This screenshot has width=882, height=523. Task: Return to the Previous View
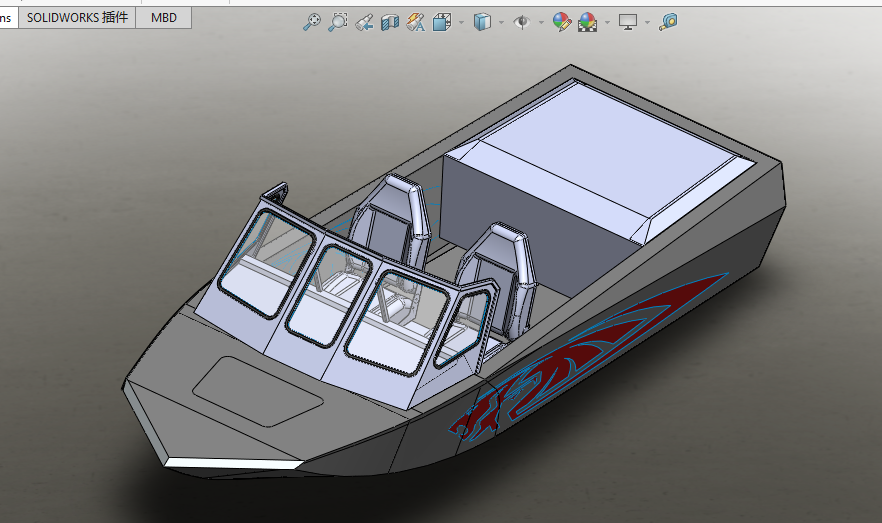(364, 21)
